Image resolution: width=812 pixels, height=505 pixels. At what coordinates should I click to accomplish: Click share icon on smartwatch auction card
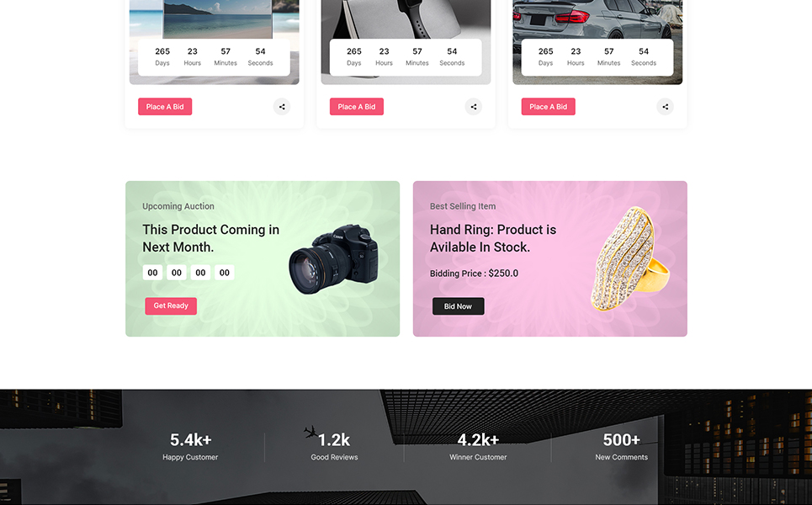pos(474,107)
